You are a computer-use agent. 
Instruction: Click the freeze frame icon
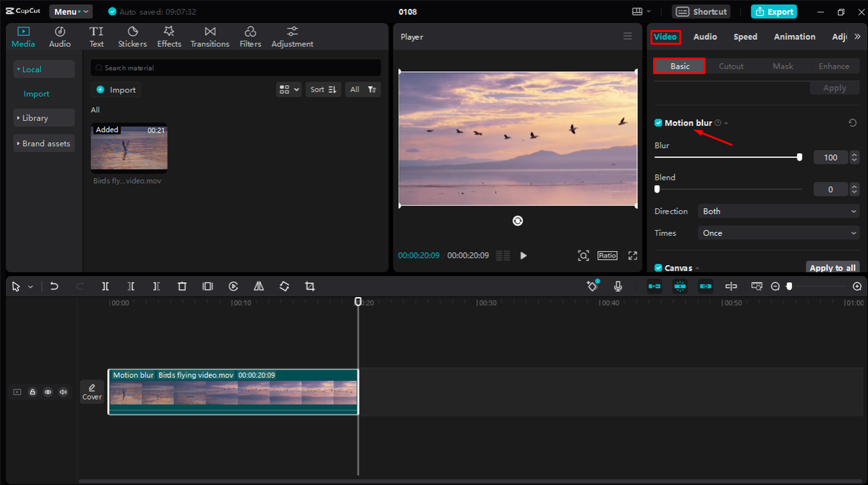click(x=208, y=287)
